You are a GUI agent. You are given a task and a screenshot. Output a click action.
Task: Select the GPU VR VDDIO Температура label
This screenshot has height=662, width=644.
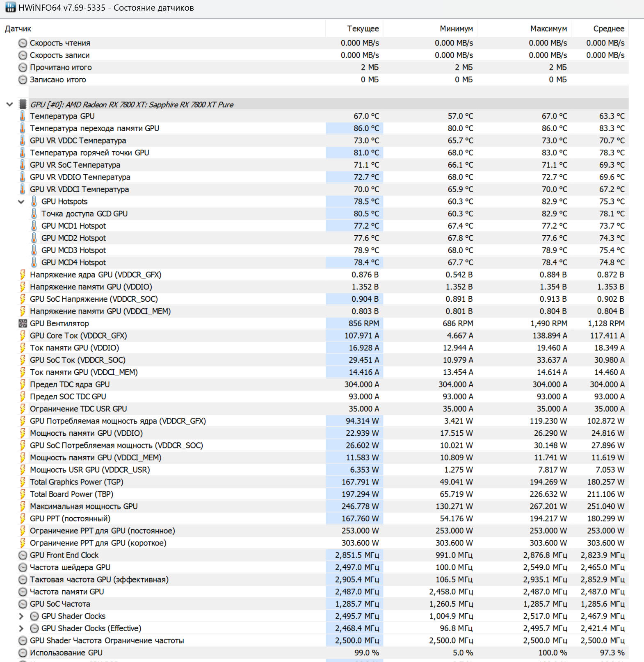coord(80,177)
